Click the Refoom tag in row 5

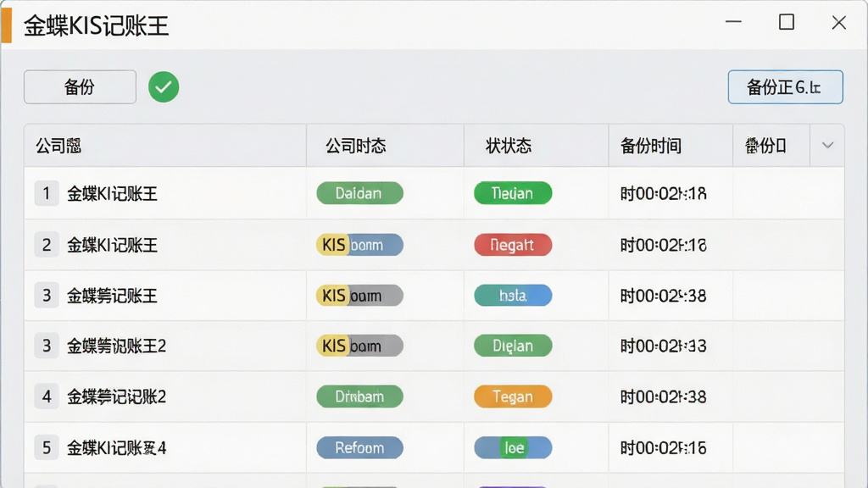coord(359,447)
